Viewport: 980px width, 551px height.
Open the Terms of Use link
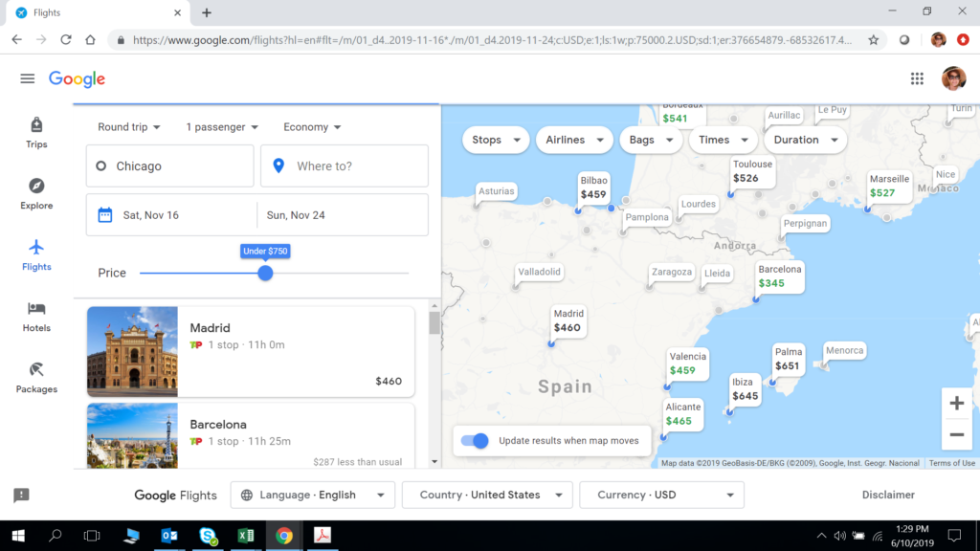[952, 463]
